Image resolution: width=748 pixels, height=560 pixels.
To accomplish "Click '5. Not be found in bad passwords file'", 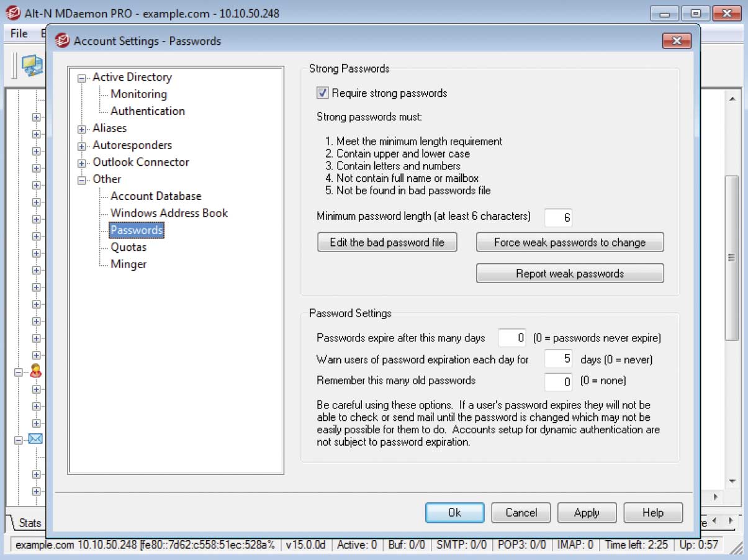I will 408,191.
